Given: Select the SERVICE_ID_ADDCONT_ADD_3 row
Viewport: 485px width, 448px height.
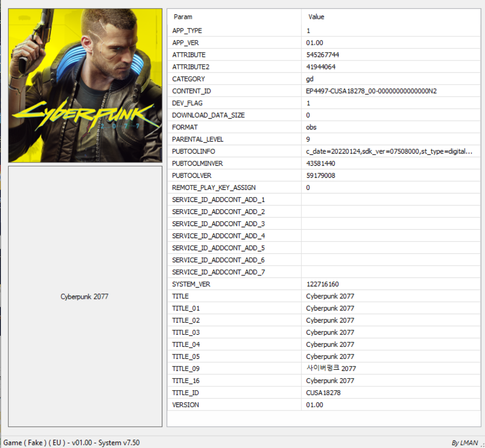Looking at the screenshot, I should click(x=324, y=224).
